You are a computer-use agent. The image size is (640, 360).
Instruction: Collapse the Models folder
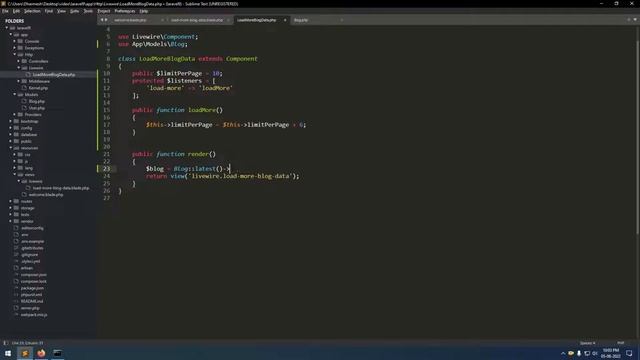coord(15,94)
